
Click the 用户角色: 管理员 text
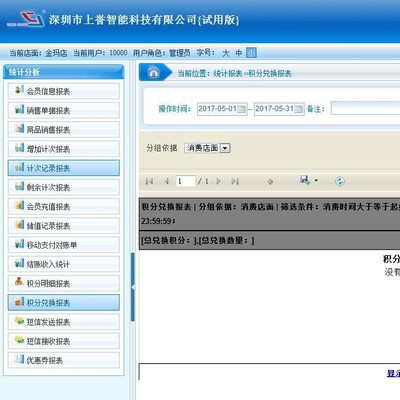(162, 53)
